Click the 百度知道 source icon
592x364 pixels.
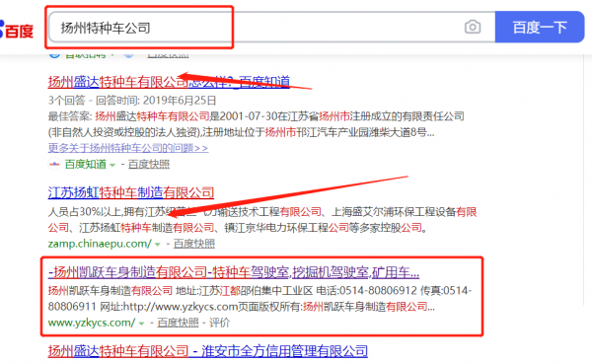(54, 165)
